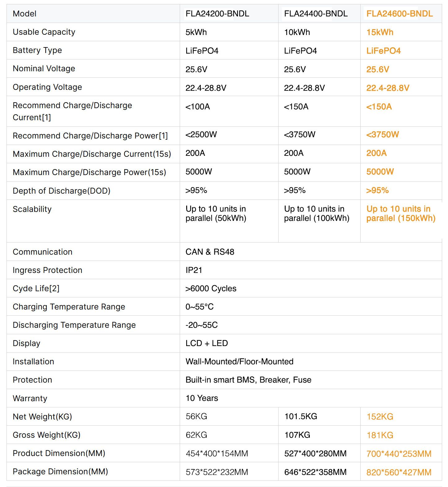Select the <100A recommended current value
Screen dimensions: 448x487
198,107
